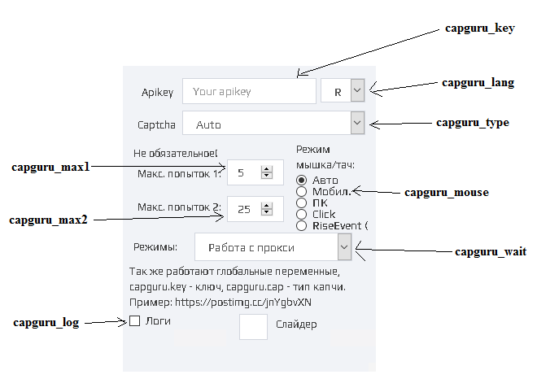Click the Apikey input field
537x392 pixels.
click(x=249, y=91)
